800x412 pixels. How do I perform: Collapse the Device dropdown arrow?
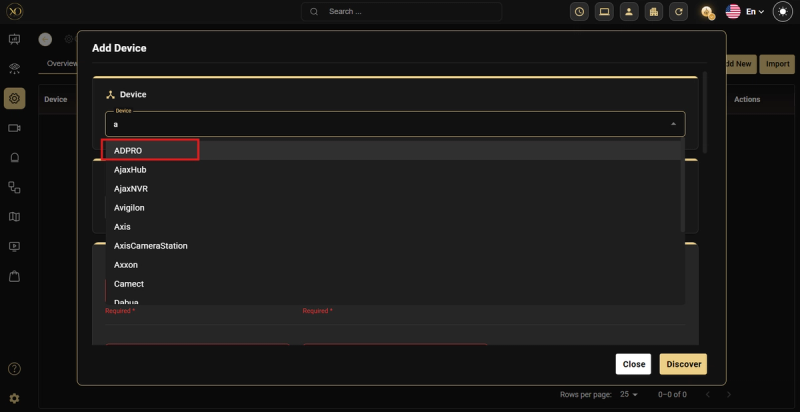click(x=673, y=124)
